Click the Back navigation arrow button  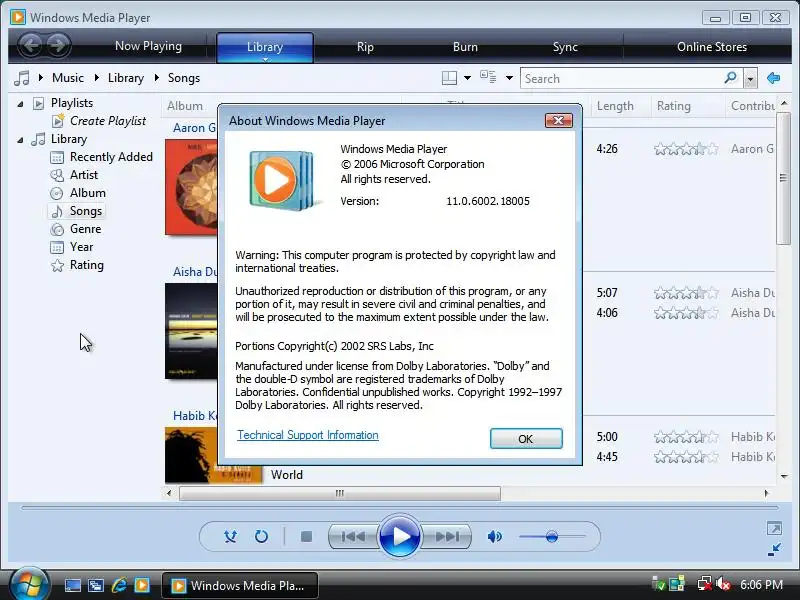31,45
